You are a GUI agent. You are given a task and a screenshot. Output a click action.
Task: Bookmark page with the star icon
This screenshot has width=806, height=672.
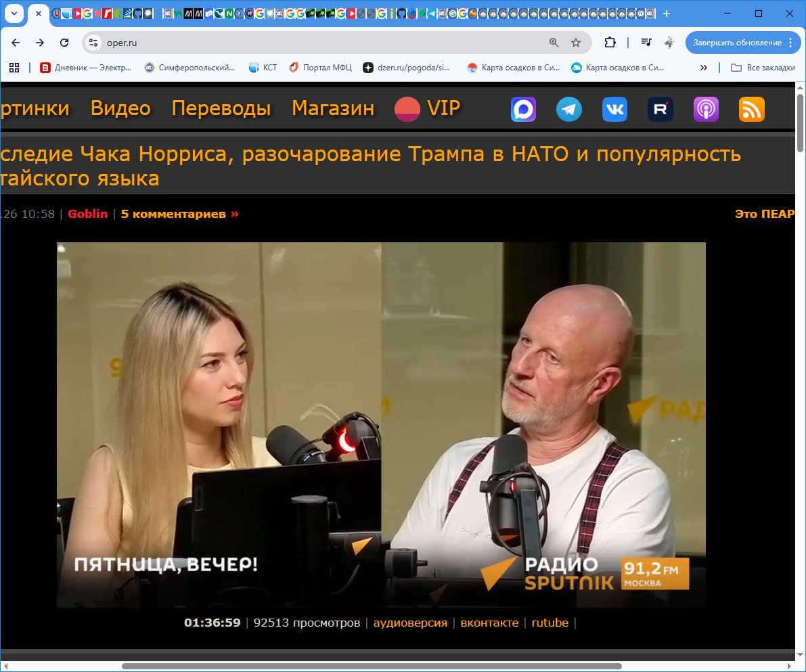click(576, 43)
